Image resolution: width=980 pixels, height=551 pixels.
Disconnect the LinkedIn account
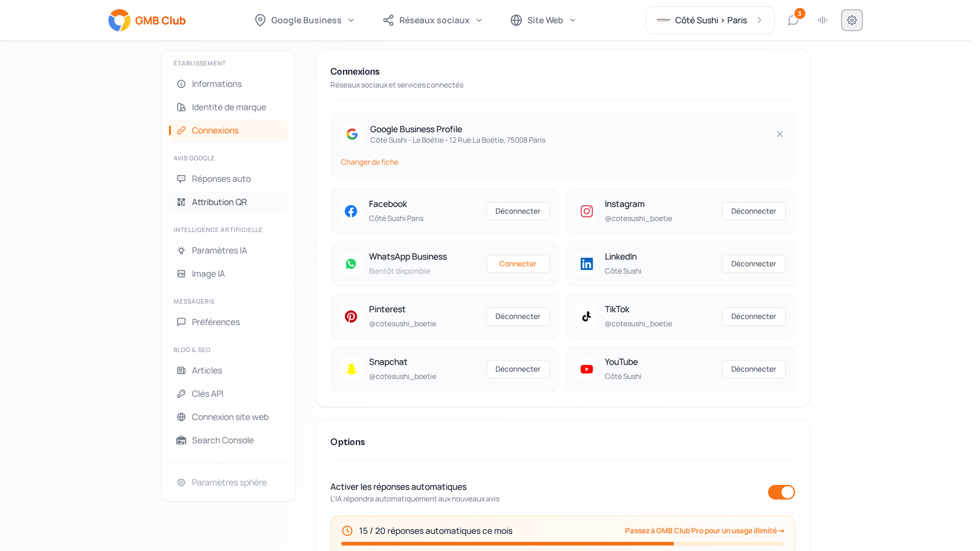[x=754, y=264]
